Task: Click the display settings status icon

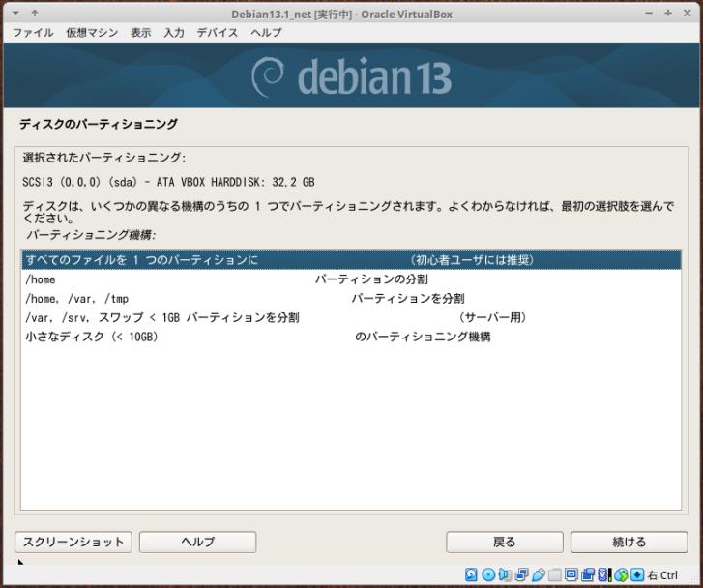Action: click(571, 574)
